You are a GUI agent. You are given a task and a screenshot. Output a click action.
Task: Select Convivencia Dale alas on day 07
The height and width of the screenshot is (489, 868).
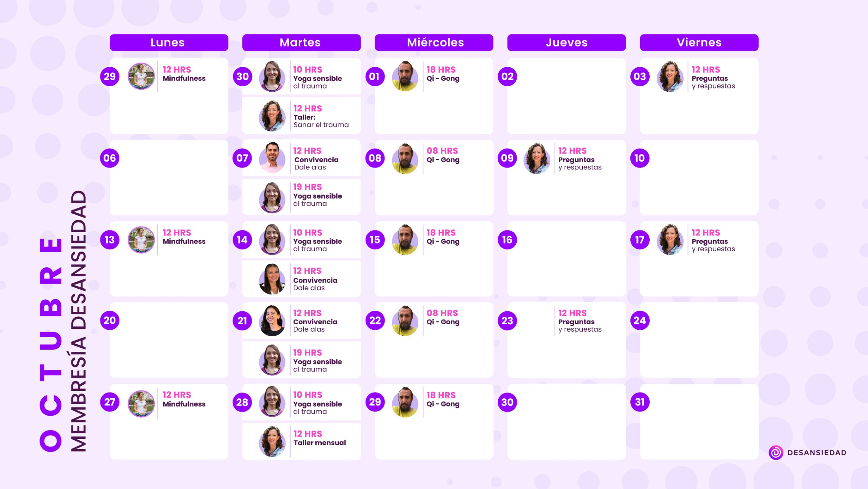click(301, 158)
